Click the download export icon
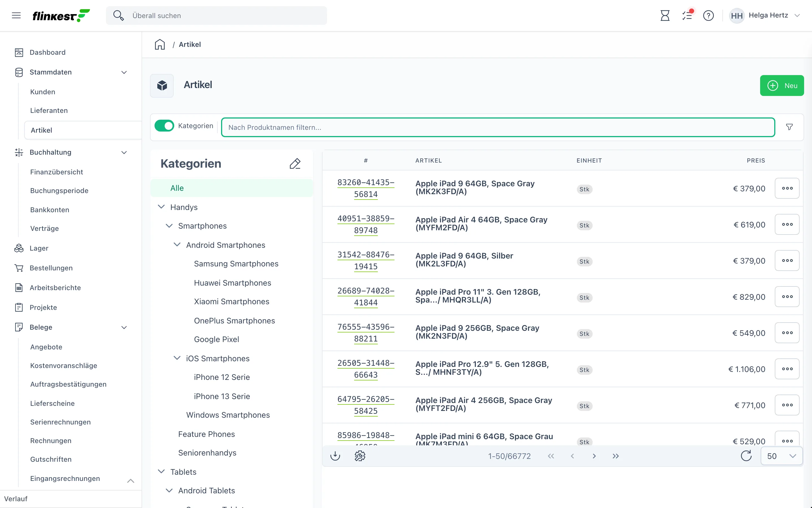 335,456
